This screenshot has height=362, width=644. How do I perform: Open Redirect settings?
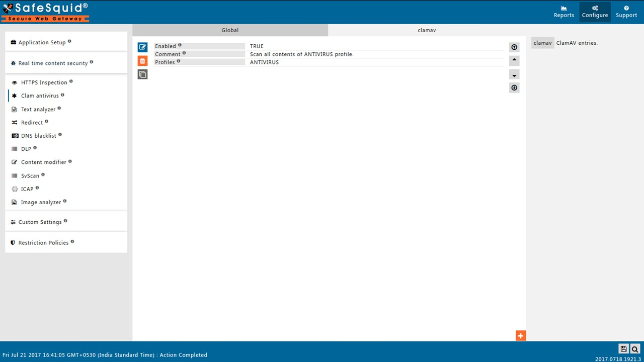32,122
